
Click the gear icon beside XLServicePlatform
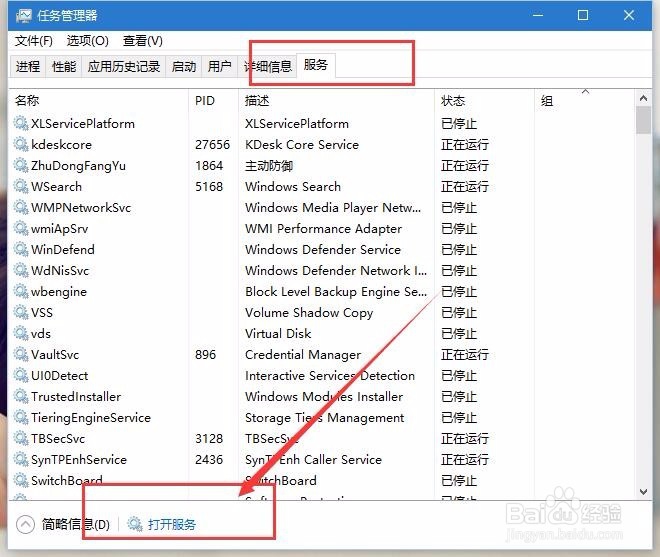pyautogui.click(x=21, y=123)
